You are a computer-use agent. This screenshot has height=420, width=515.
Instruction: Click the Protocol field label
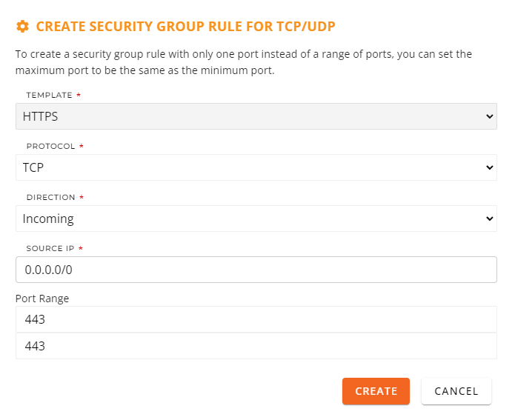(x=50, y=147)
